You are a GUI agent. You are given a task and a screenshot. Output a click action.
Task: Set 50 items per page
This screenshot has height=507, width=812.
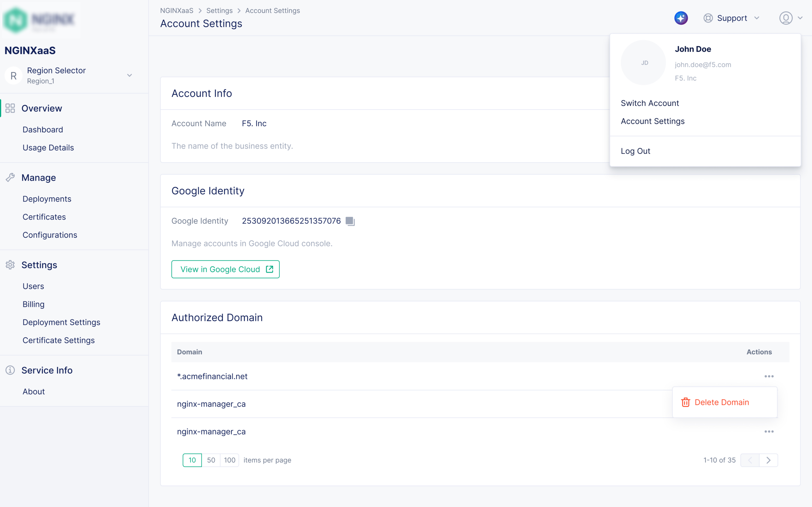(x=211, y=460)
